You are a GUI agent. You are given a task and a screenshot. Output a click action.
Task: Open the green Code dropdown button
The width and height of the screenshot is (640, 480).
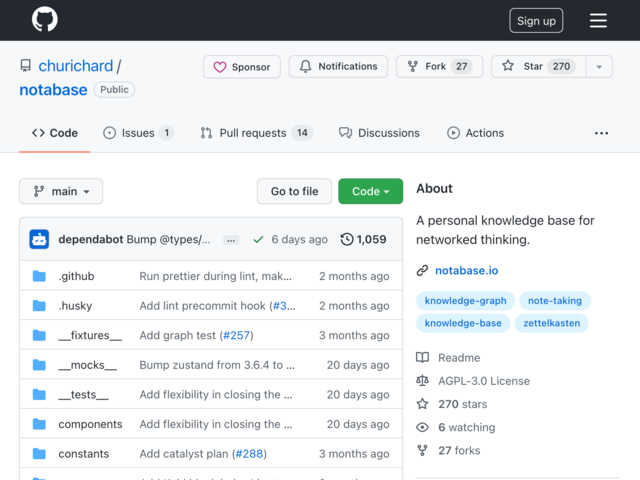tap(371, 191)
